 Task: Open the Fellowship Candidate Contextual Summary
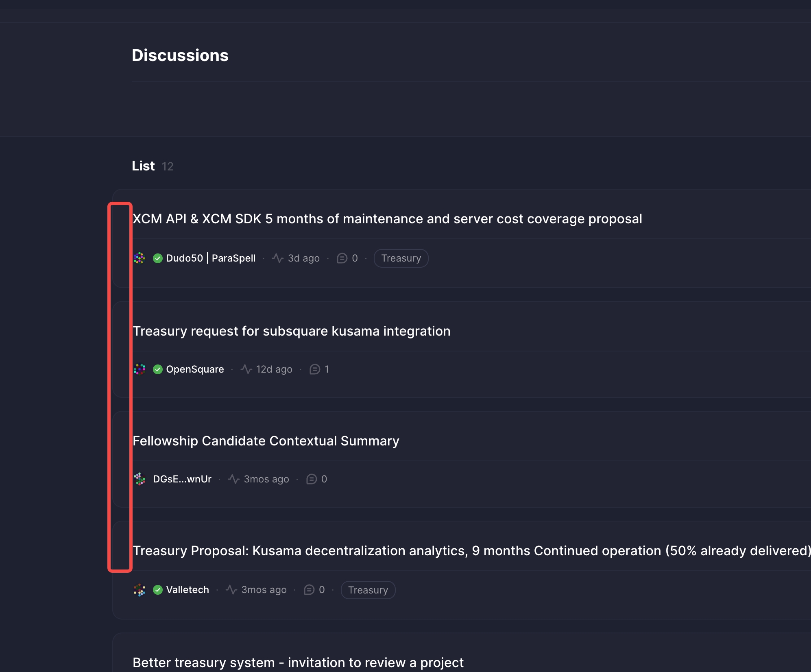[266, 441]
